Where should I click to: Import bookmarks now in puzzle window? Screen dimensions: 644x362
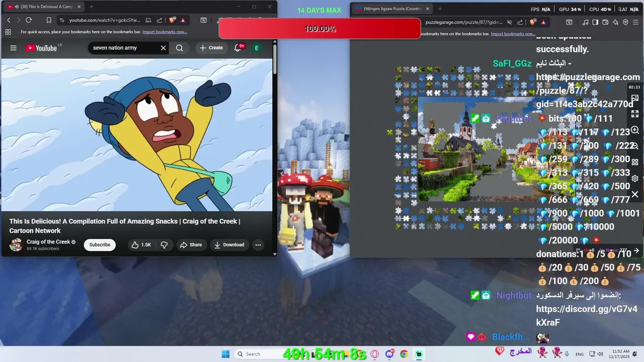pos(513,34)
